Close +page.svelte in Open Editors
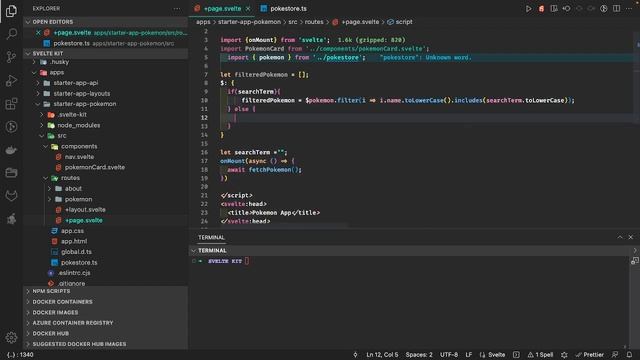 [x=38, y=33]
